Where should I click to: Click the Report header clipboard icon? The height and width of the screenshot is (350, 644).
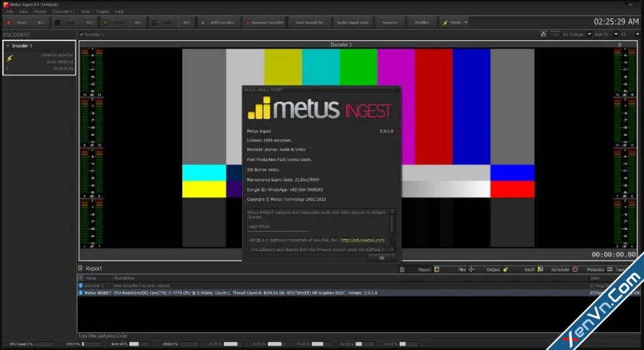click(80, 268)
